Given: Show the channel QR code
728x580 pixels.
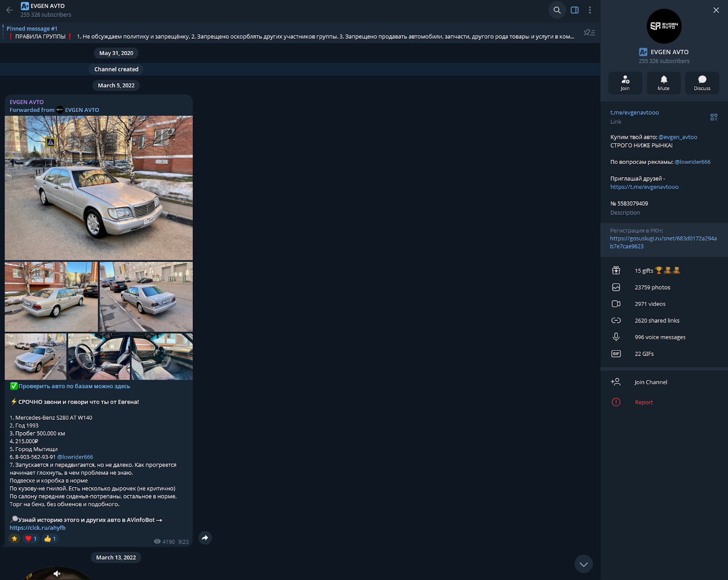Looking at the screenshot, I should pyautogui.click(x=713, y=117).
